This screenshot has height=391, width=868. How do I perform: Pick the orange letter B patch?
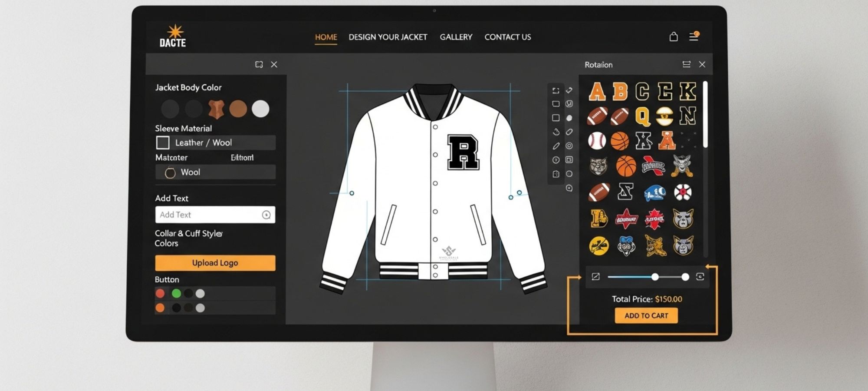click(620, 92)
